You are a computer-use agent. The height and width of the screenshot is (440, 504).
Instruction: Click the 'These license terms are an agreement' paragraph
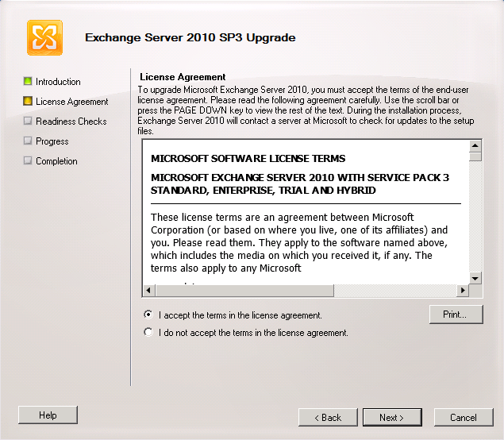click(x=299, y=242)
